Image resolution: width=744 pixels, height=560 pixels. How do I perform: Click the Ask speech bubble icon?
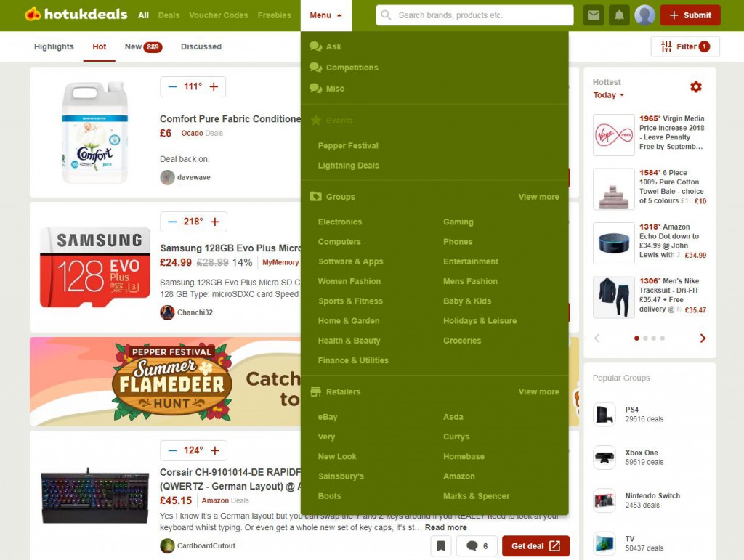[x=315, y=46]
